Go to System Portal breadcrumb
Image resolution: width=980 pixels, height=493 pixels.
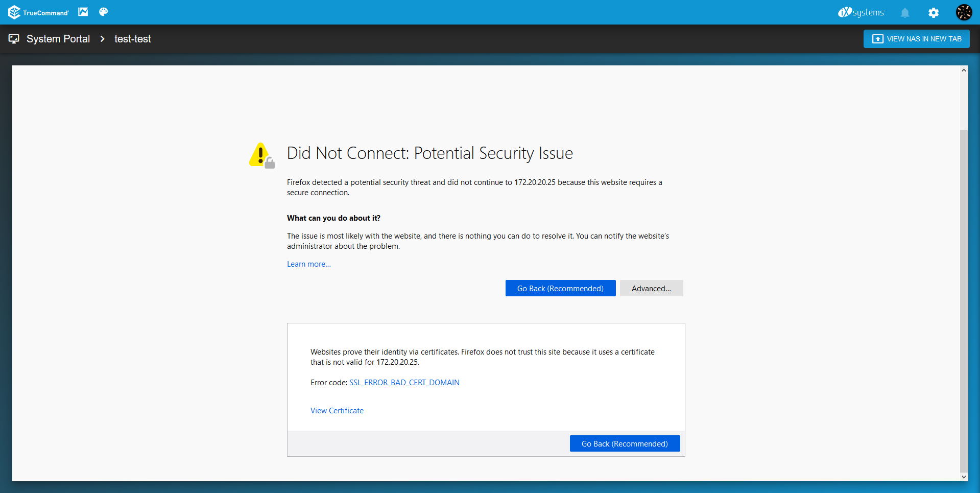click(x=58, y=39)
